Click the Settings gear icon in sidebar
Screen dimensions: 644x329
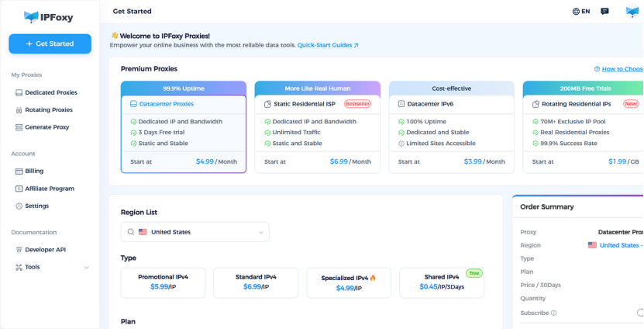coord(19,206)
